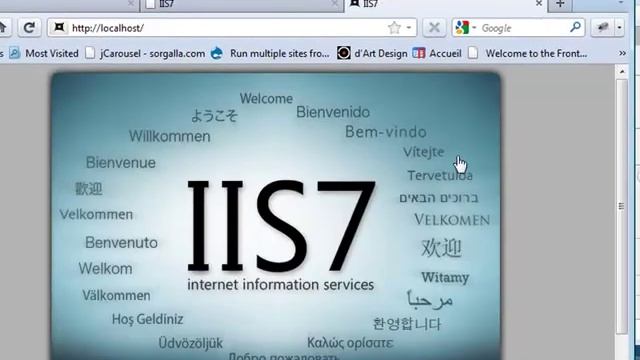
Task: Click the IIS7 welcome image
Action: 276,216
